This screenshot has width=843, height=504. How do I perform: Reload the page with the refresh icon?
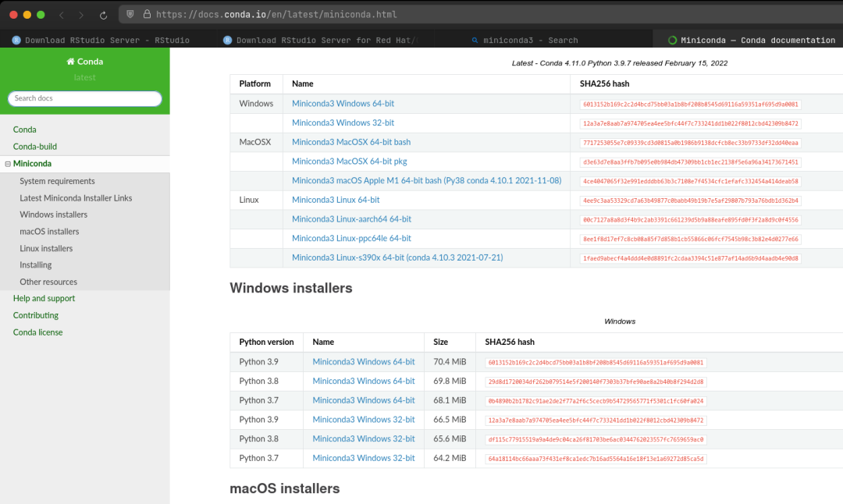[103, 15]
